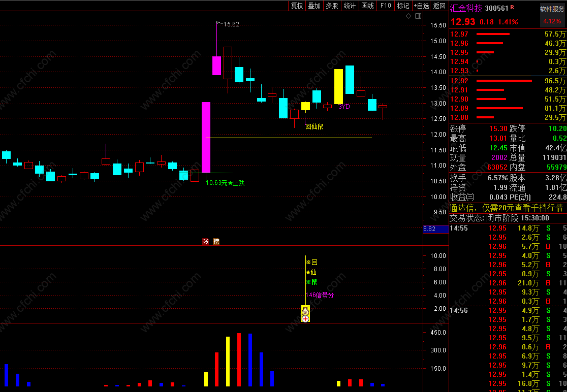Click the 跌停 10.20 value
567x392 pixels.
(557, 128)
